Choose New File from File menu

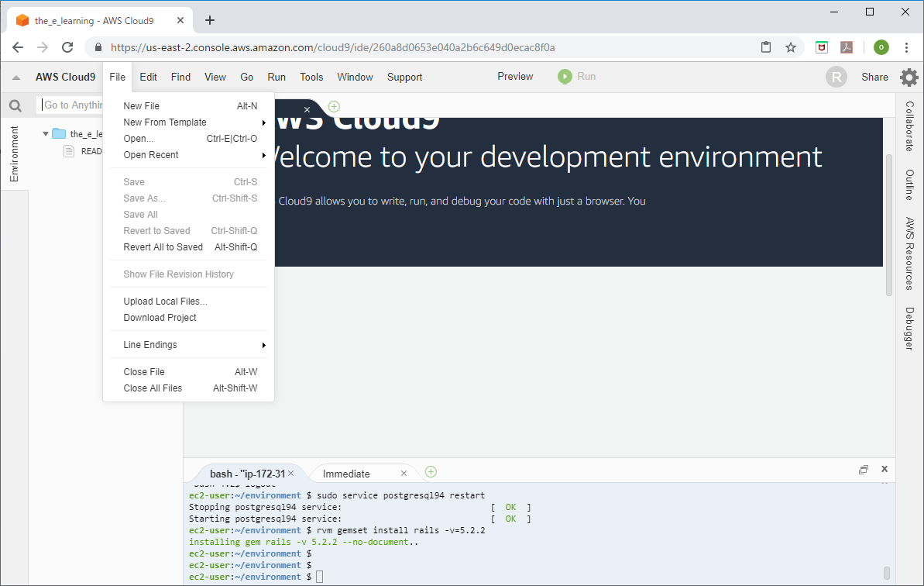188,106
